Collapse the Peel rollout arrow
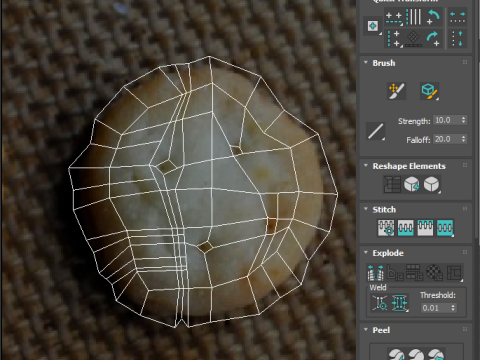 [366, 330]
